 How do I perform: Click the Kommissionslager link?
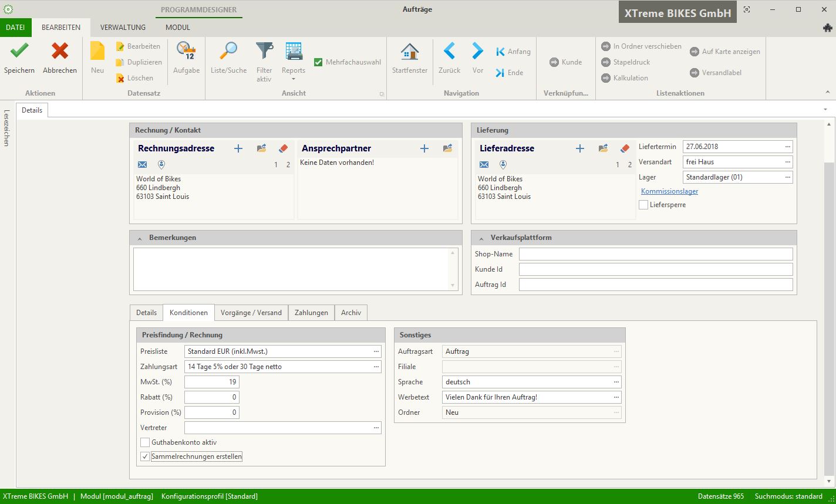(x=669, y=191)
